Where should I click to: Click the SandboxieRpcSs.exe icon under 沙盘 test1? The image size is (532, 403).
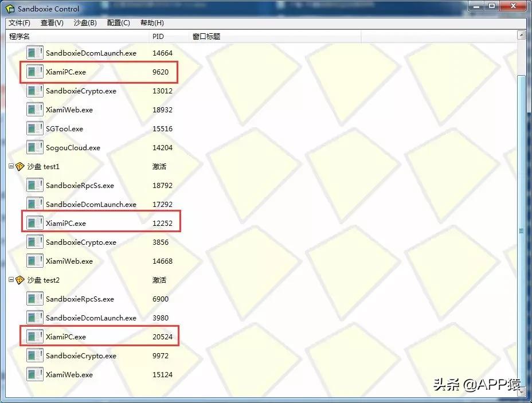pyautogui.click(x=34, y=185)
